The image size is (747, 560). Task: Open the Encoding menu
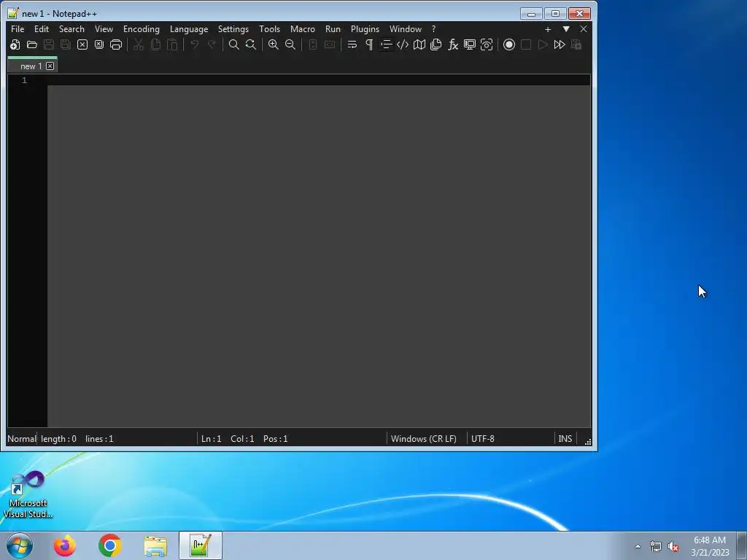coord(142,29)
